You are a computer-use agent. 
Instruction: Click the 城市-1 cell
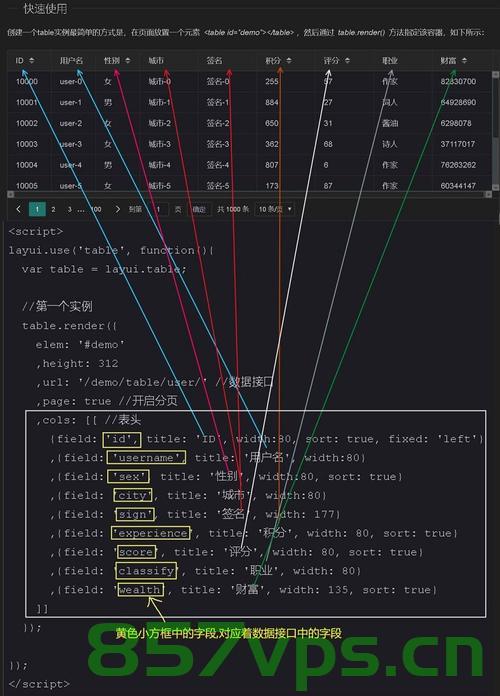click(159, 102)
